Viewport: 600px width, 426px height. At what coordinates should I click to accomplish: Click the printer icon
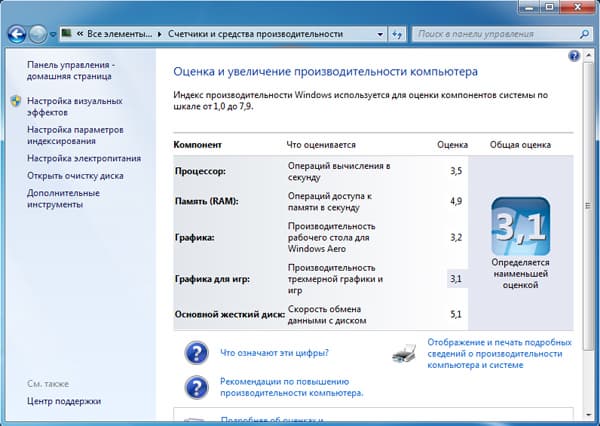click(404, 353)
